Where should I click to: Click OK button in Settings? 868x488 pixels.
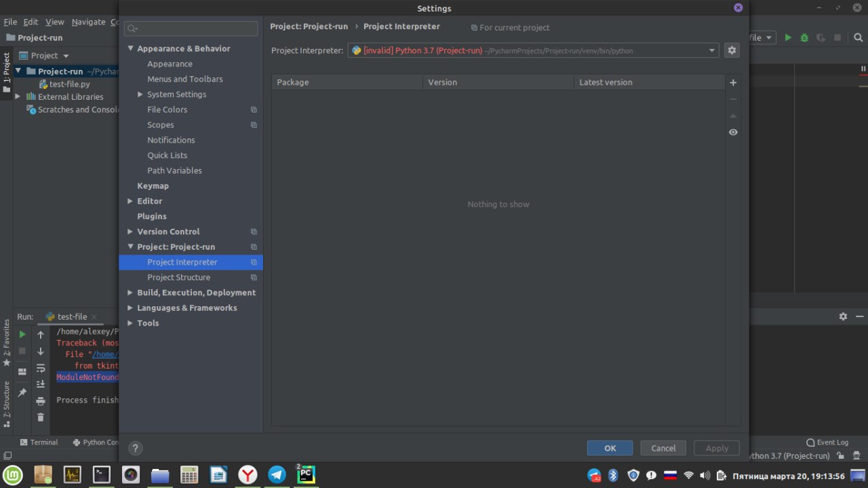[610, 448]
